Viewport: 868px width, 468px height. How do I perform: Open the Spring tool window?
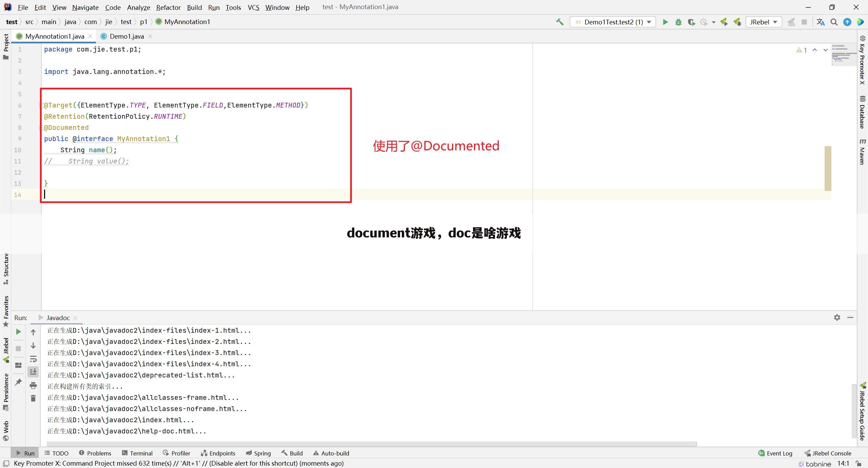tap(258, 453)
